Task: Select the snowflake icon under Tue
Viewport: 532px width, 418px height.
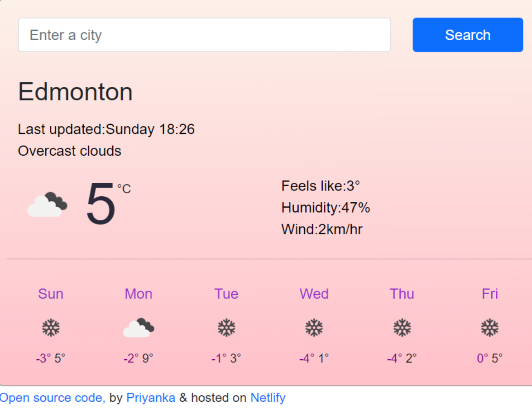Action: tap(226, 327)
